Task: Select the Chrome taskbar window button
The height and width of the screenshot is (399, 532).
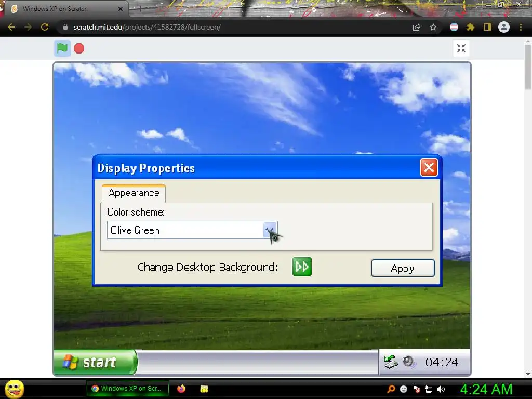Action: (x=128, y=389)
